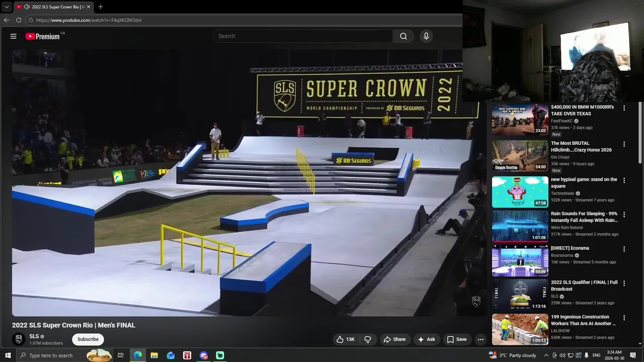Screen dimensions: 644x362
Task: Open the Ask AI button
Action: tap(426, 339)
